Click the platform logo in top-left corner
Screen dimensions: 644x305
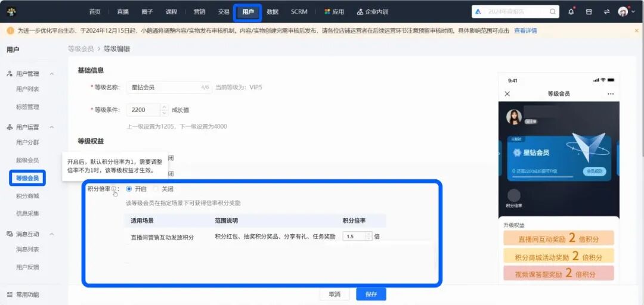12,11
